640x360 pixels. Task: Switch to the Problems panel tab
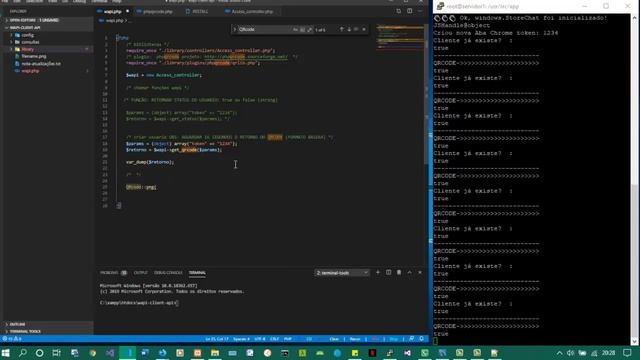113,273
